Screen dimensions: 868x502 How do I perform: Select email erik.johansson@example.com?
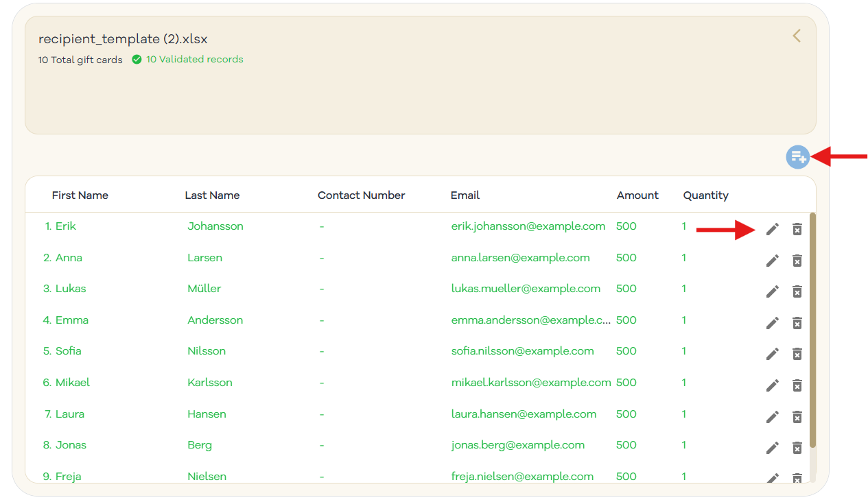[528, 226]
